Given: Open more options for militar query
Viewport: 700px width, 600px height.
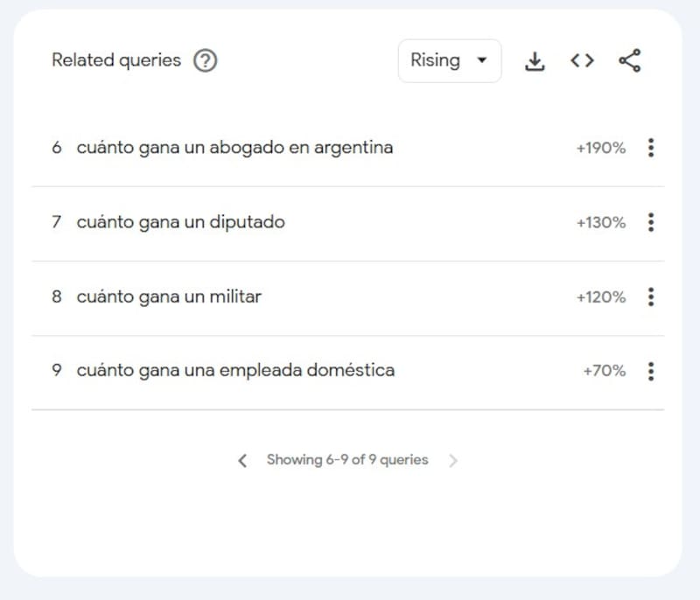Looking at the screenshot, I should [x=650, y=297].
